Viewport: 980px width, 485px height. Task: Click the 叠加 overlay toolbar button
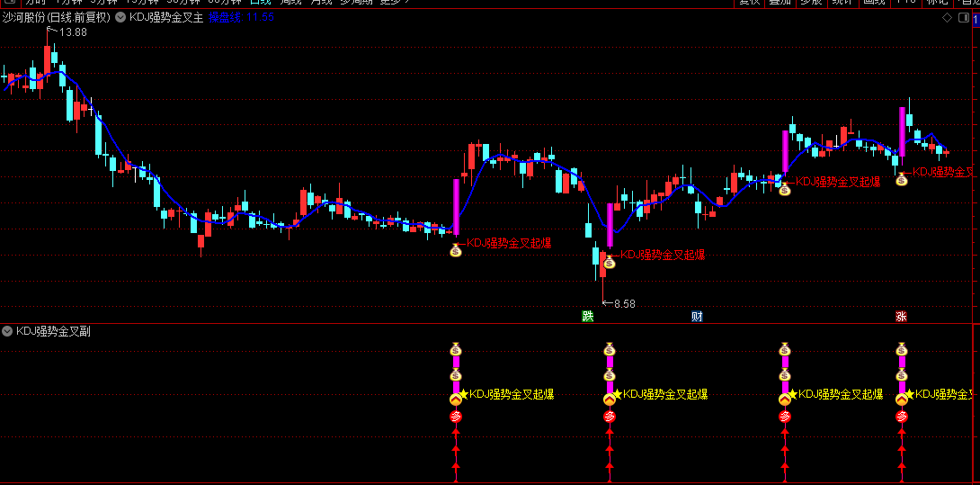pyautogui.click(x=780, y=3)
